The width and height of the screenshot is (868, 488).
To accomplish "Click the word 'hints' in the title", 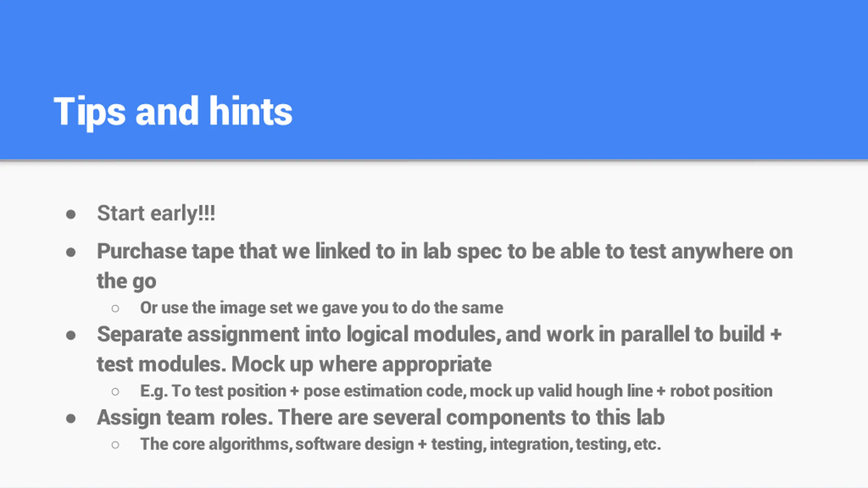I will [x=251, y=111].
